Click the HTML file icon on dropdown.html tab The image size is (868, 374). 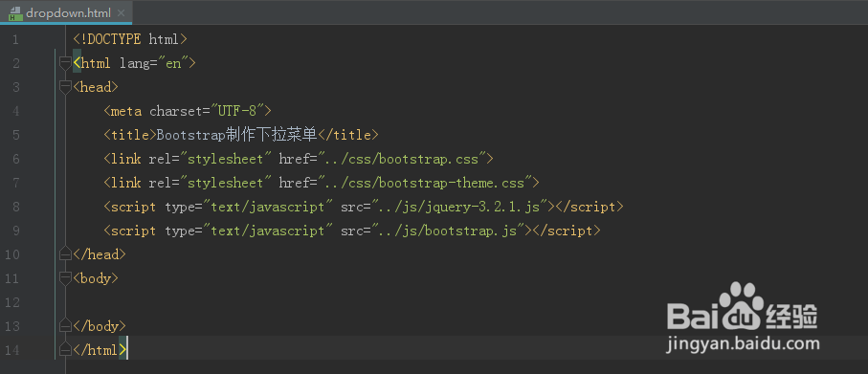(15, 12)
